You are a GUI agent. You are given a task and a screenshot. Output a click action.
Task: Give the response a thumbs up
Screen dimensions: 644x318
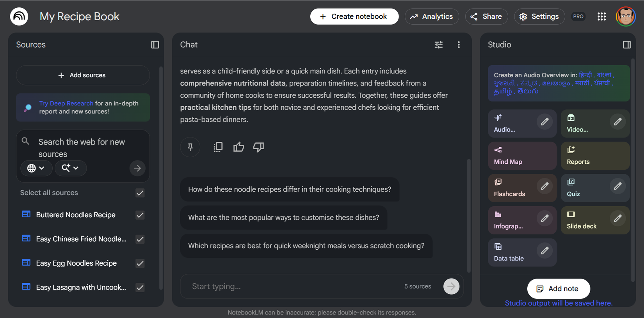(238, 147)
